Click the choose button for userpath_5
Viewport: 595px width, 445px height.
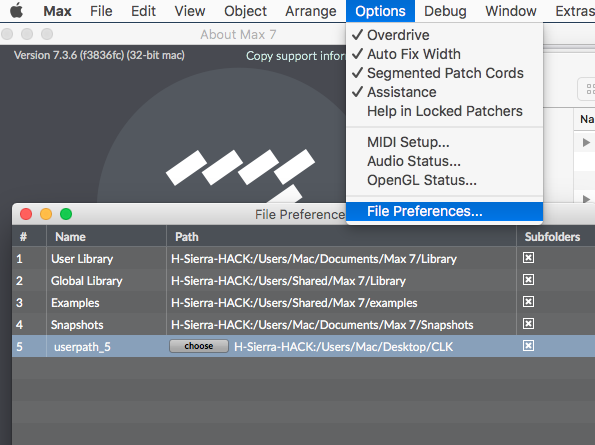click(199, 346)
